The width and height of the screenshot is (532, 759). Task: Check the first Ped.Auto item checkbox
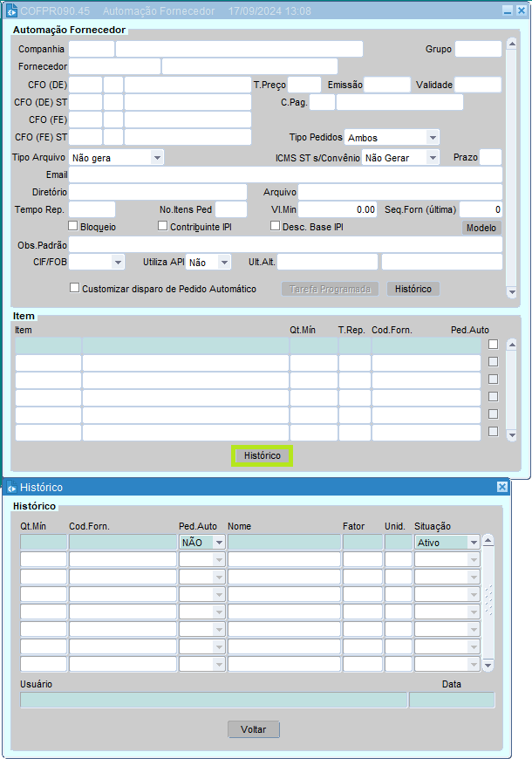click(493, 345)
